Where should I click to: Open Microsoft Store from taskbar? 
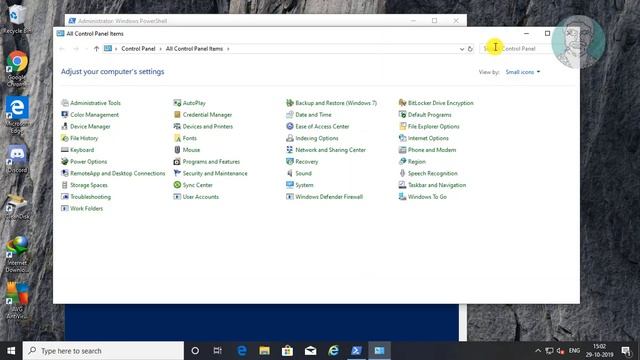(287, 351)
